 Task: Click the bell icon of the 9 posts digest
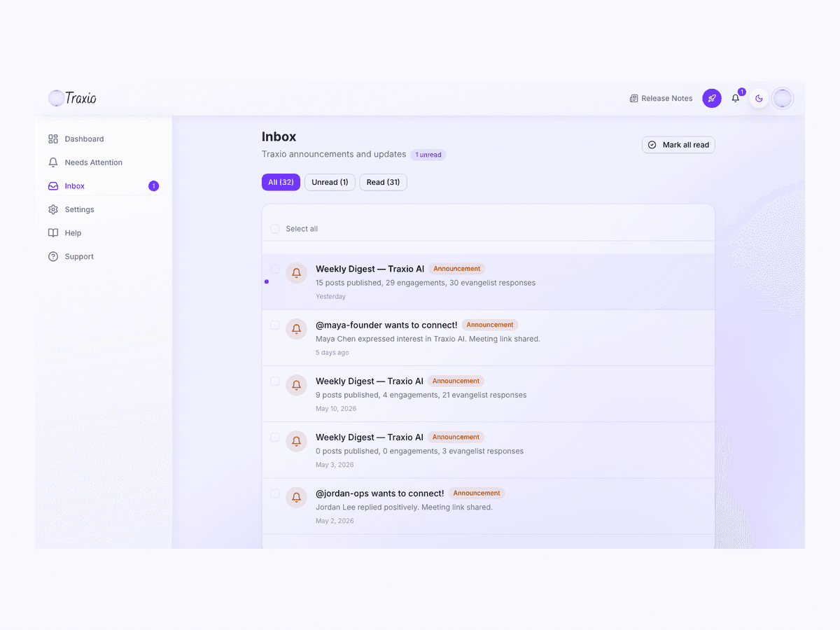[x=297, y=385]
